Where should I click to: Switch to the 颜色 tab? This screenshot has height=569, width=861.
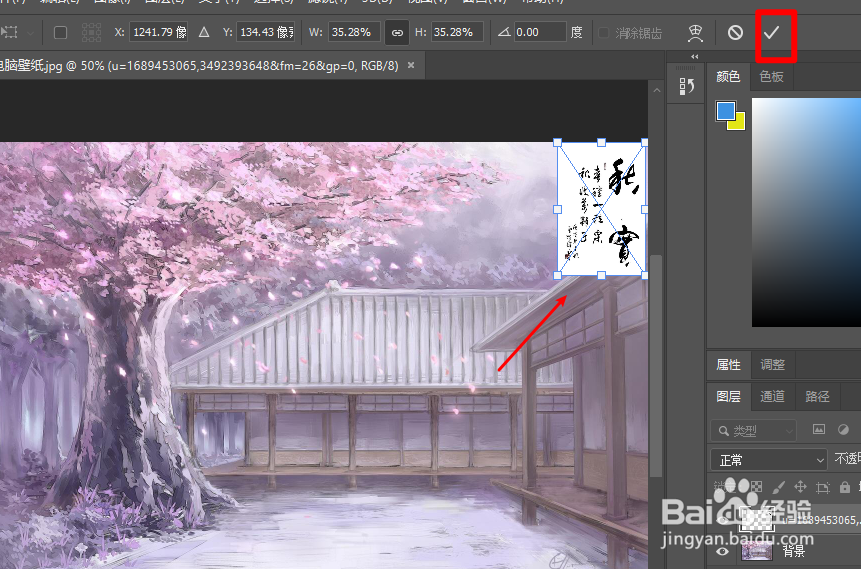point(728,77)
